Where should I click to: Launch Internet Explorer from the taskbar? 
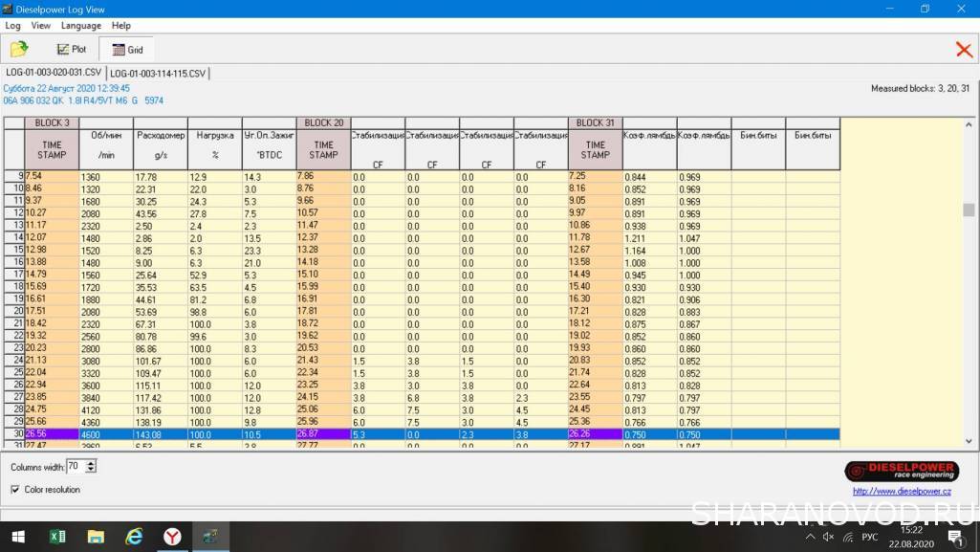tap(134, 537)
